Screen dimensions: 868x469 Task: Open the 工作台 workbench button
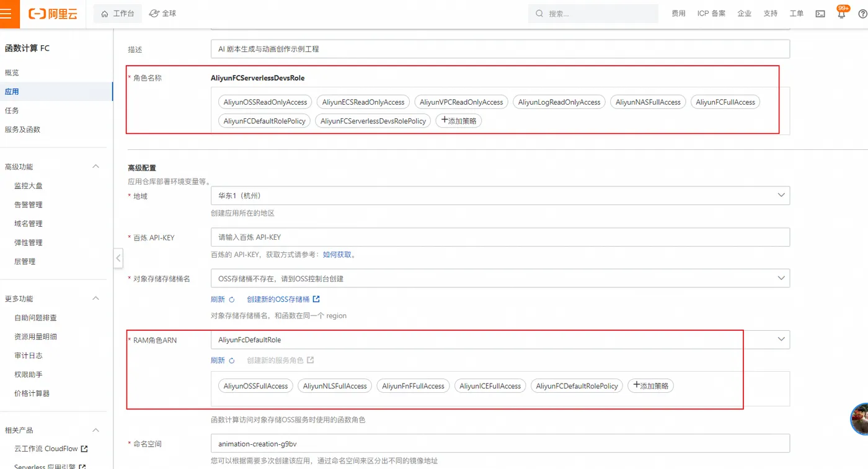coord(118,14)
